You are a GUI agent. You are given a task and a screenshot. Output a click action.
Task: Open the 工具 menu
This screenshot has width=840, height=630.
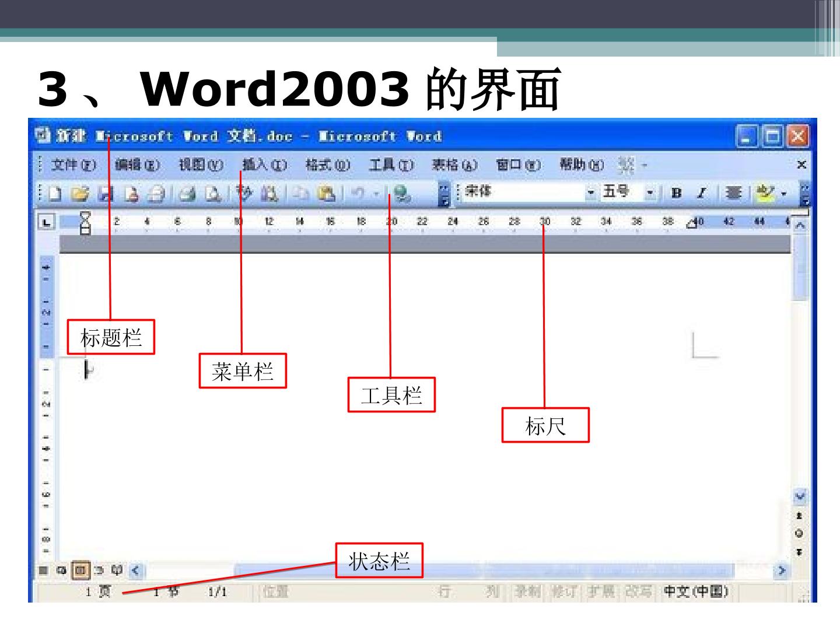(391, 165)
